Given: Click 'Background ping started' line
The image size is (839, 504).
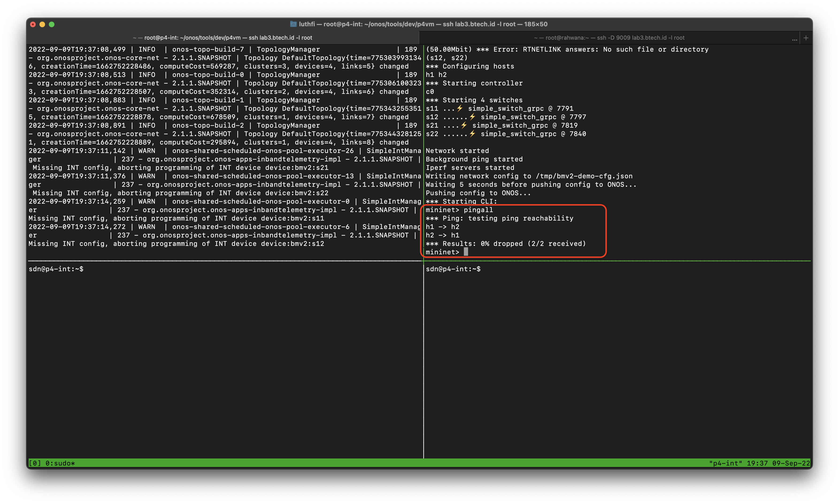Looking at the screenshot, I should click(x=474, y=159).
